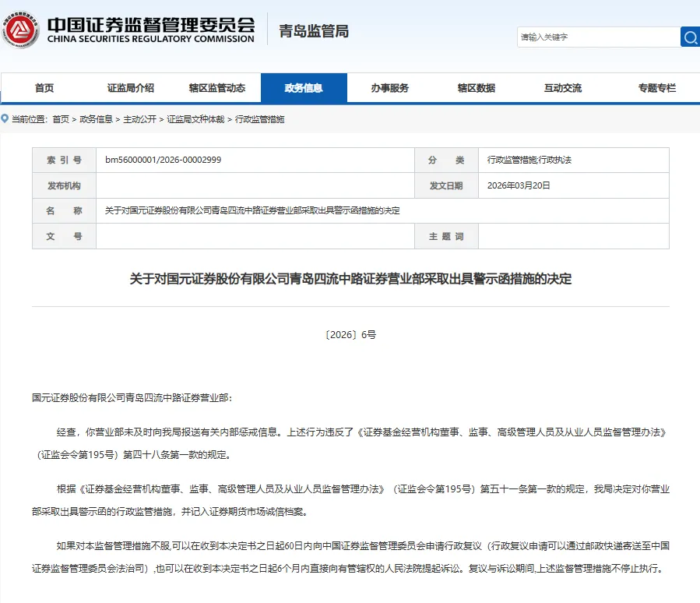Open the 辖区数据 navigation tab
Viewport: 700px width, 603px height.
click(477, 88)
